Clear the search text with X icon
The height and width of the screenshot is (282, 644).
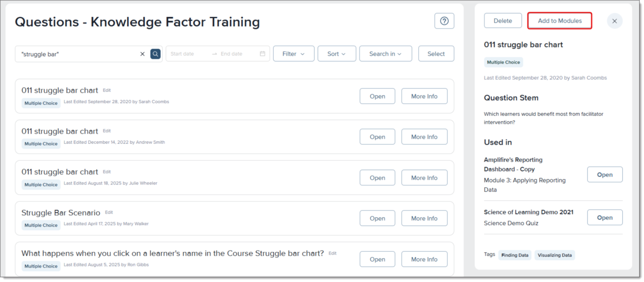tap(142, 54)
